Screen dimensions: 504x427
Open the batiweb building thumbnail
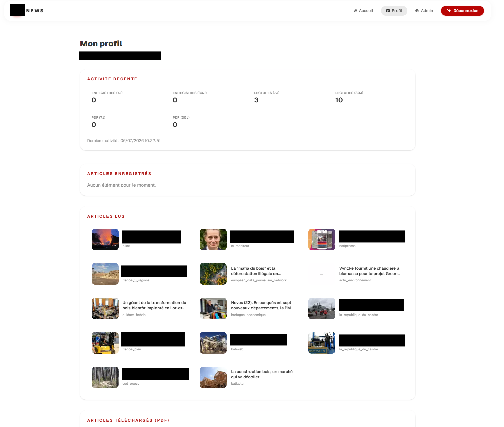(213, 343)
